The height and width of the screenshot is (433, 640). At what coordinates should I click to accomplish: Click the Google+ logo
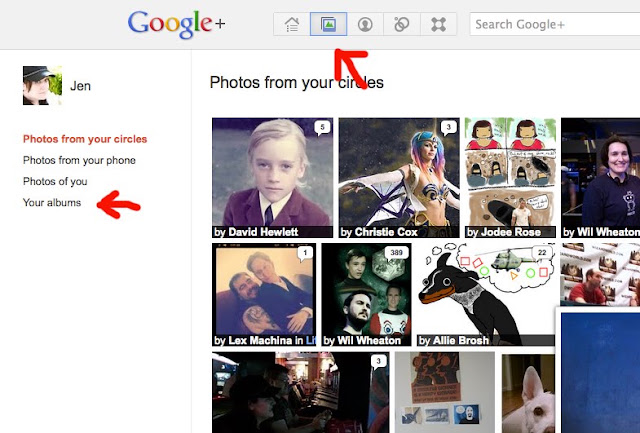(176, 24)
